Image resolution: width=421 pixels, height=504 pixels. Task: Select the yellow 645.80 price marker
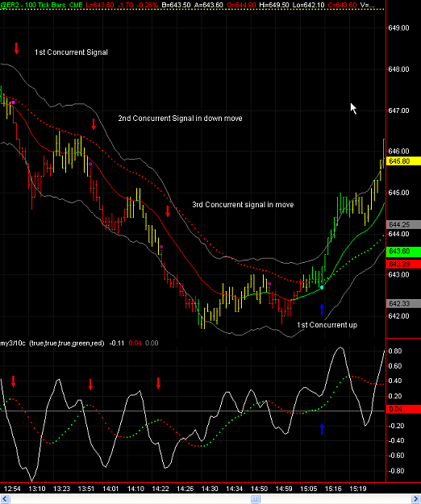coord(403,161)
